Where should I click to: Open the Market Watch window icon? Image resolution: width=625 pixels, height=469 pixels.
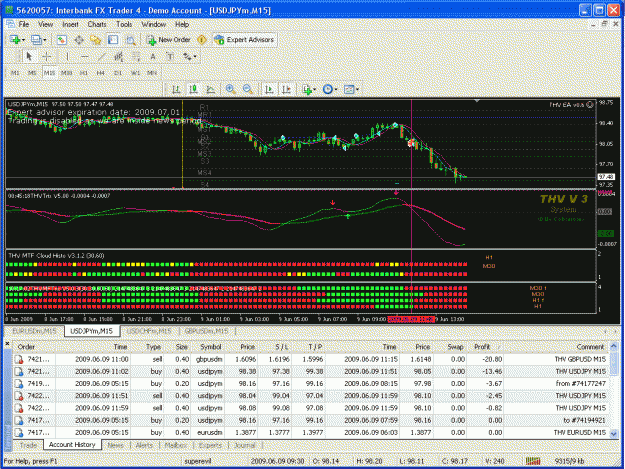click(x=61, y=40)
